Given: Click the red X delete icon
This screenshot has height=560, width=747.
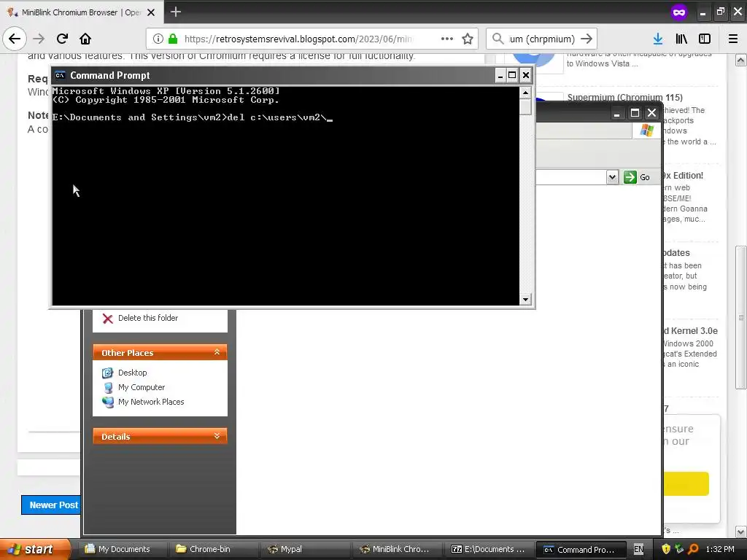Looking at the screenshot, I should tap(108, 319).
